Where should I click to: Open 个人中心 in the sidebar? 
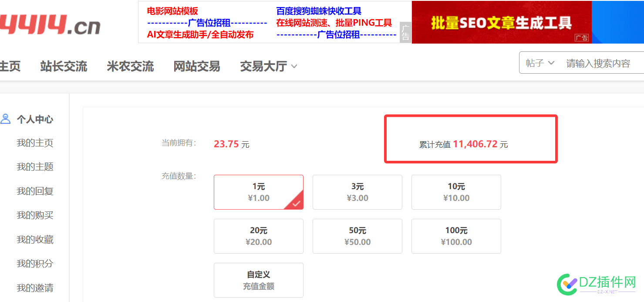tap(35, 119)
